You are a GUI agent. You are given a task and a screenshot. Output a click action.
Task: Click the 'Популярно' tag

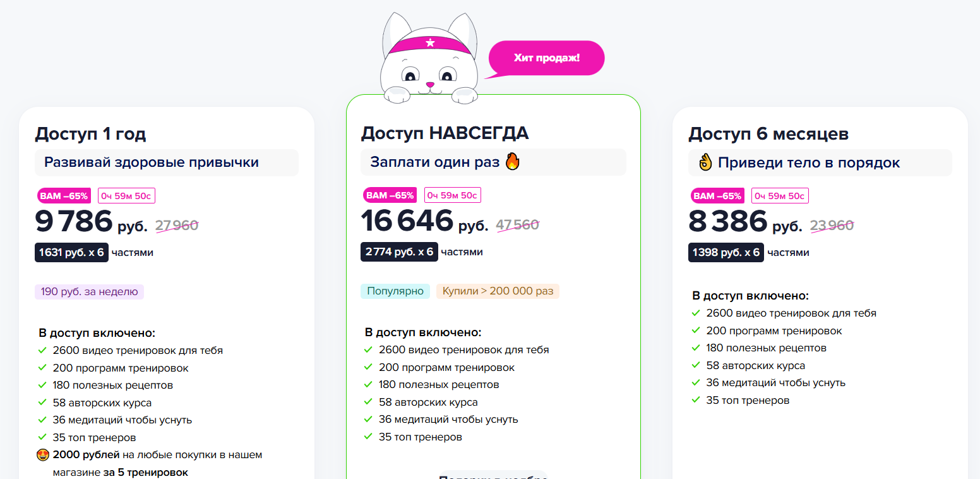click(395, 291)
